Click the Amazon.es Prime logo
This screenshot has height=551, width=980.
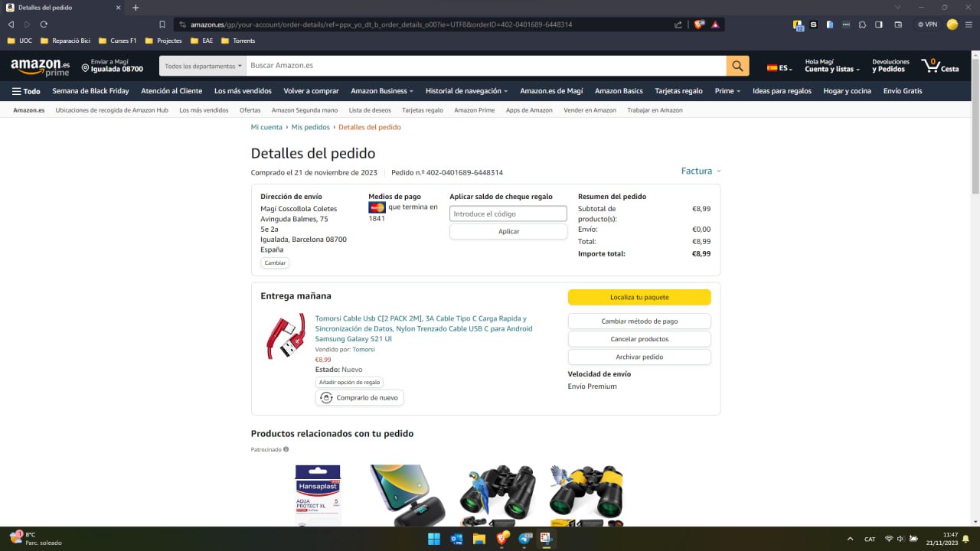40,67
